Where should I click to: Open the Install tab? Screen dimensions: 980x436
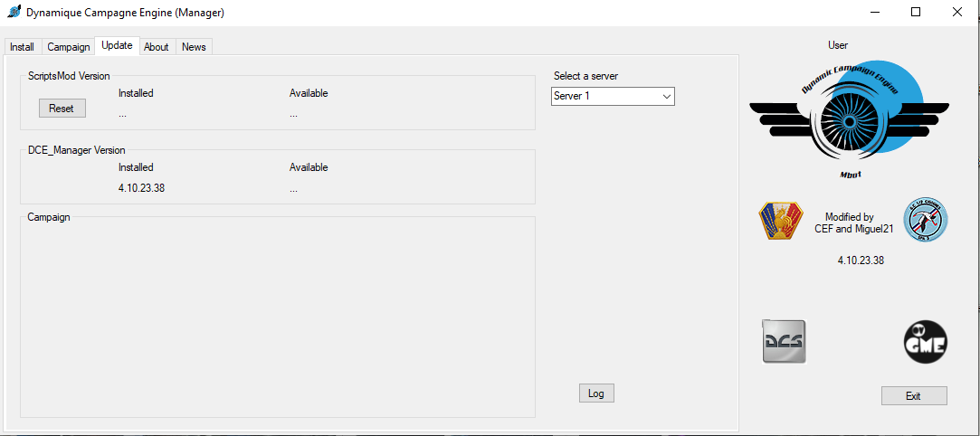23,47
